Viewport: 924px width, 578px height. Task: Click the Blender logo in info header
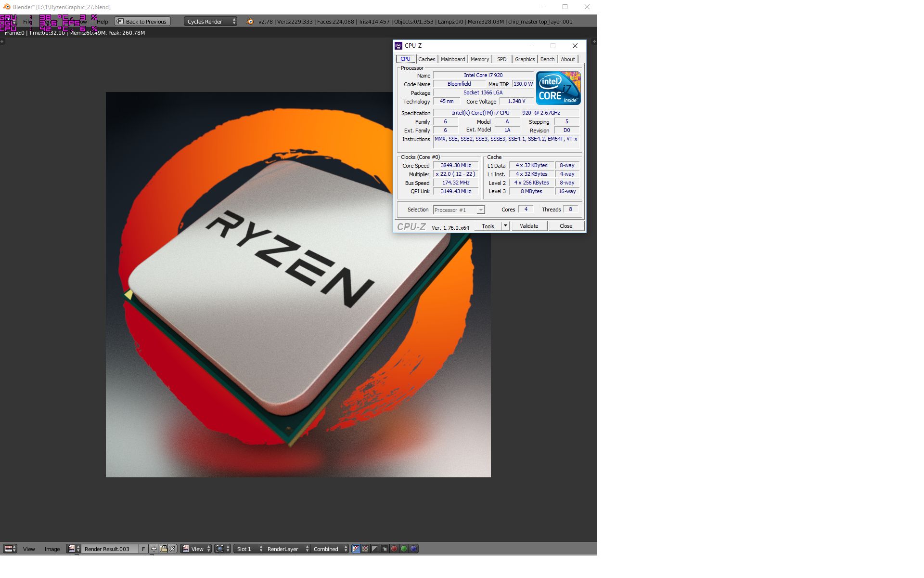click(x=250, y=21)
